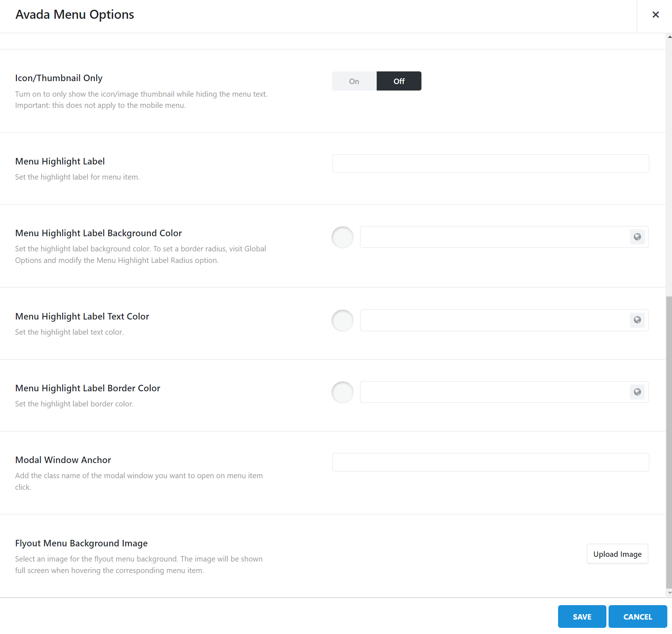Image resolution: width=672 pixels, height=634 pixels.
Task: Click the Menu Highlight Label text field
Action: (x=490, y=164)
